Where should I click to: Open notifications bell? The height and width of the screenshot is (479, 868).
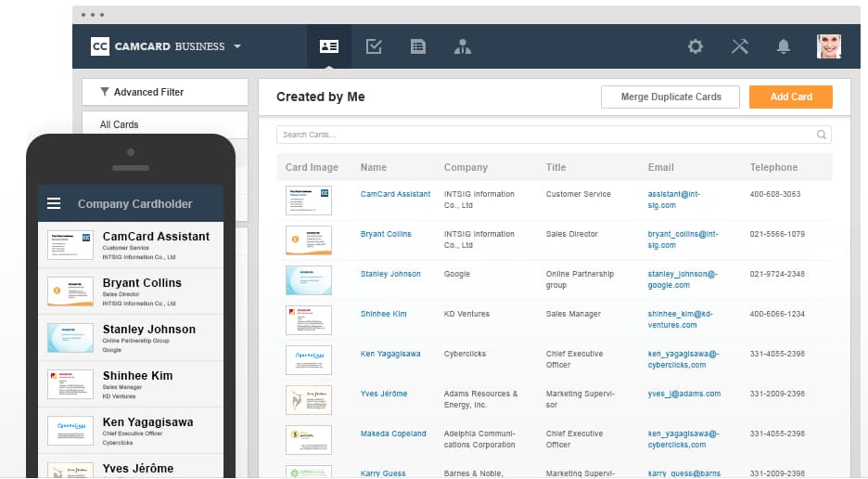click(784, 46)
